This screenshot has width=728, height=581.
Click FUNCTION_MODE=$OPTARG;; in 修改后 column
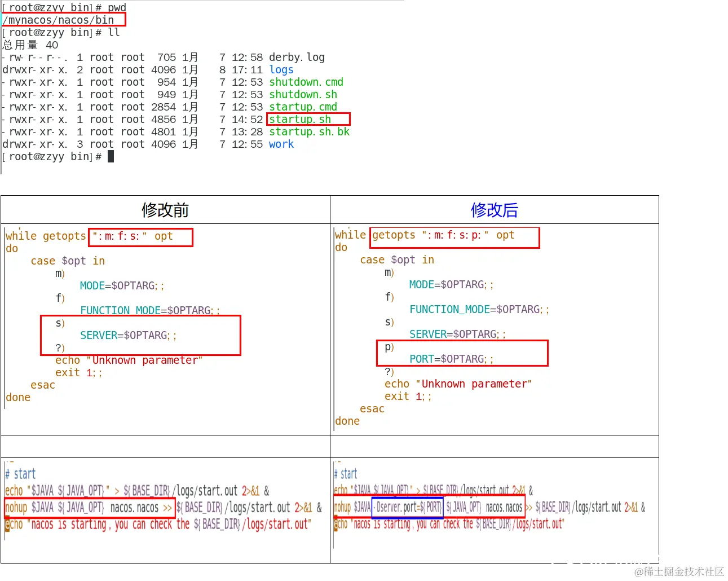coord(479,309)
